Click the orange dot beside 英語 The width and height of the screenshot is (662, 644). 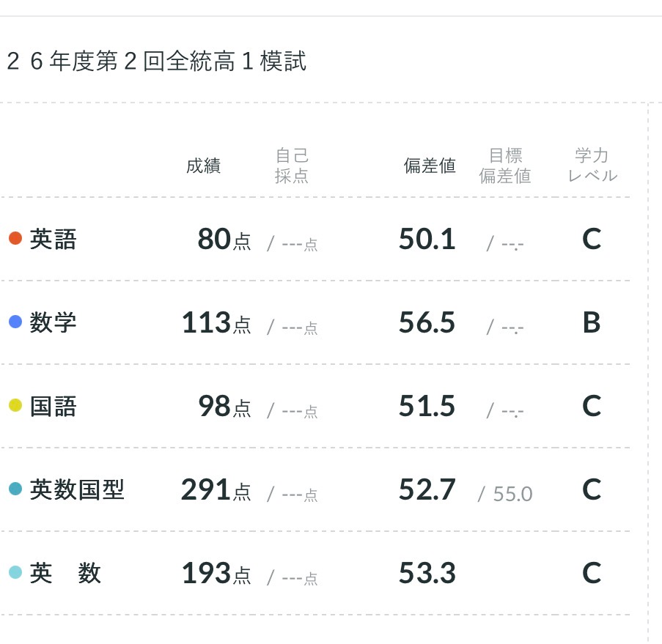pyautogui.click(x=15, y=238)
